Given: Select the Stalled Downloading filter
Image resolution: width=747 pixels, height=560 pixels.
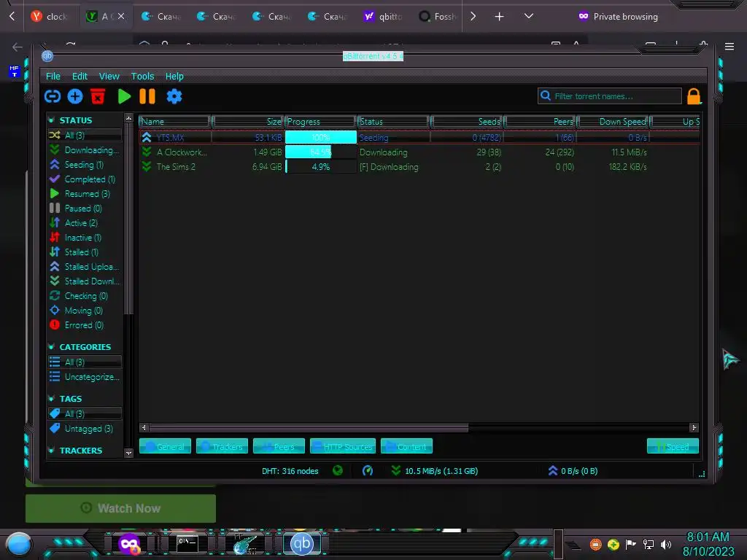Looking at the screenshot, I should tap(85, 281).
